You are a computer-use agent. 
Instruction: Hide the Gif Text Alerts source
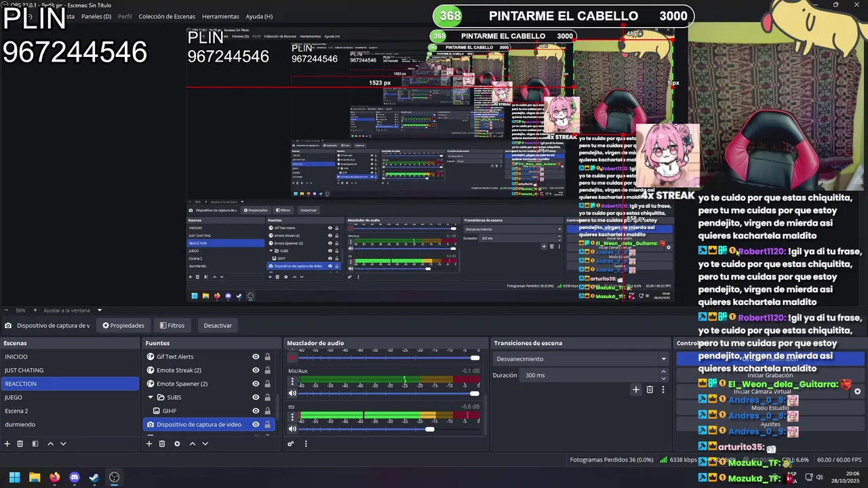256,357
